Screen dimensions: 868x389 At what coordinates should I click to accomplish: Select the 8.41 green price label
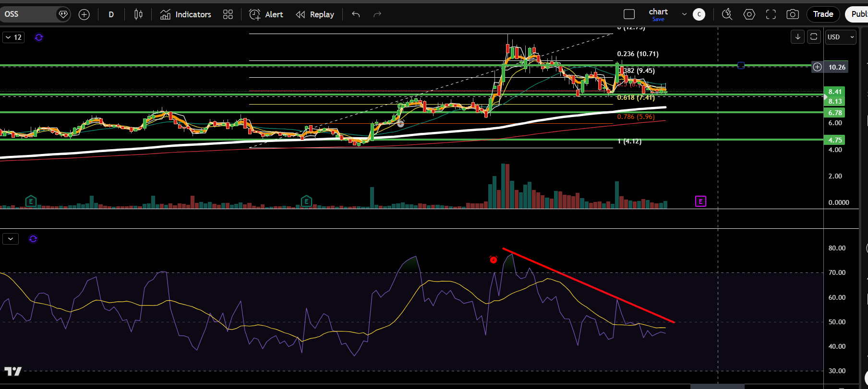point(835,92)
